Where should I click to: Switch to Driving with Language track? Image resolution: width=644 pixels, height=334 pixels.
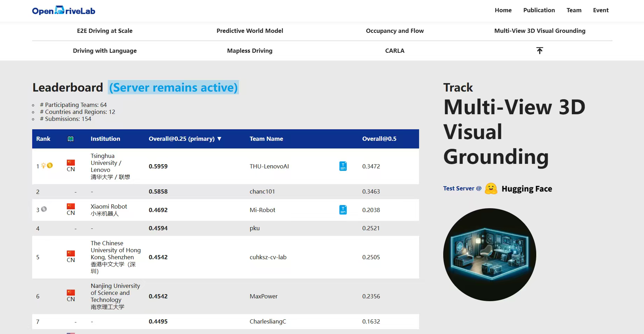pos(105,51)
